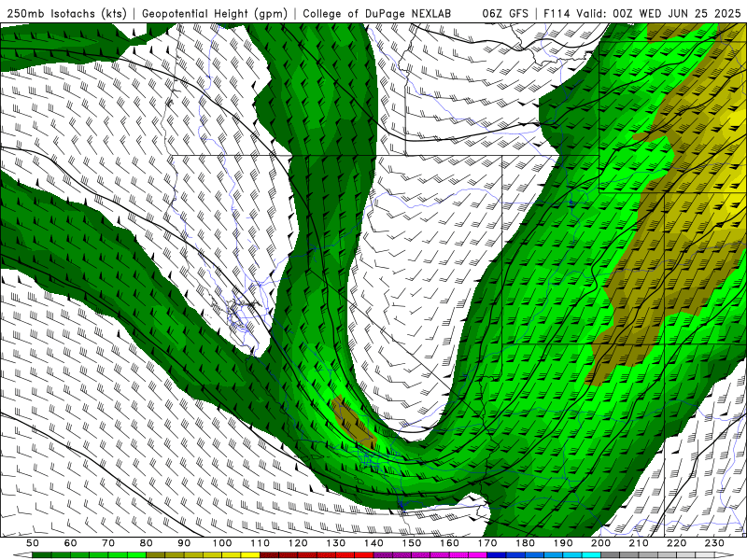Screen dimensions: 747x560
Task: Click the 180 knot color scale label
Action: click(x=525, y=543)
